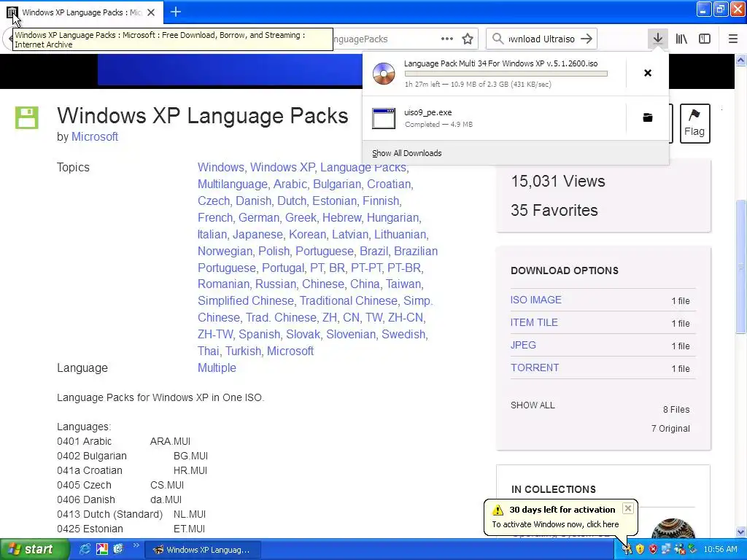Click the activation balloon to activate Windows
The height and width of the screenshot is (560, 747).
pyautogui.click(x=555, y=524)
